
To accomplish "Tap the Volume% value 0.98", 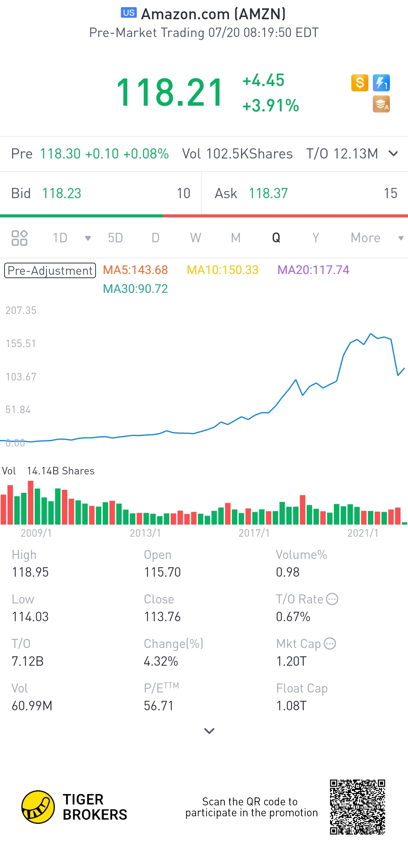I will click(288, 572).
